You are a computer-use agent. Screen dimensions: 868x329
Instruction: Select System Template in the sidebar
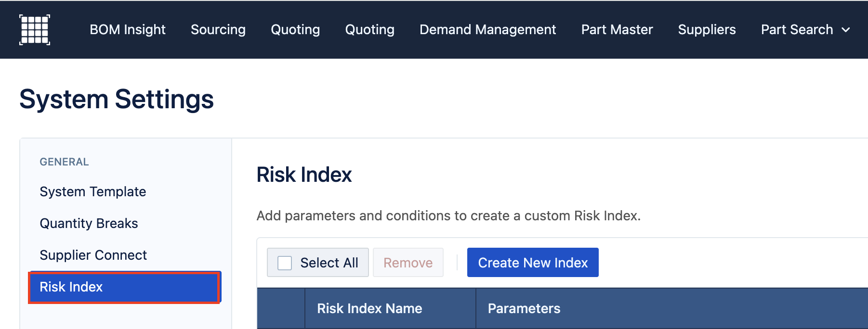[93, 191]
